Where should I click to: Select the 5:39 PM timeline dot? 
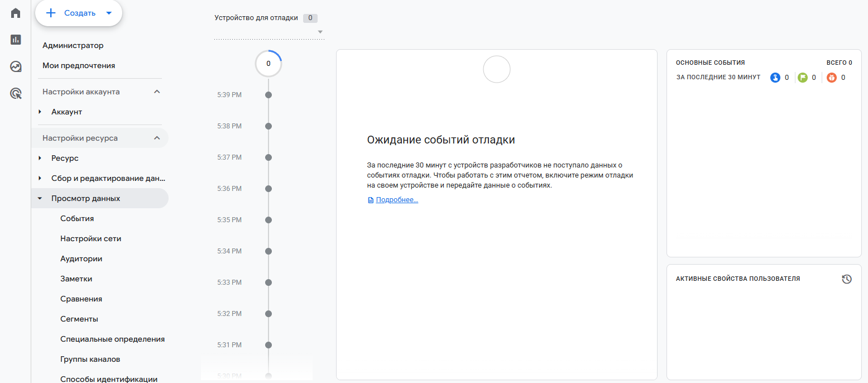coord(268,95)
